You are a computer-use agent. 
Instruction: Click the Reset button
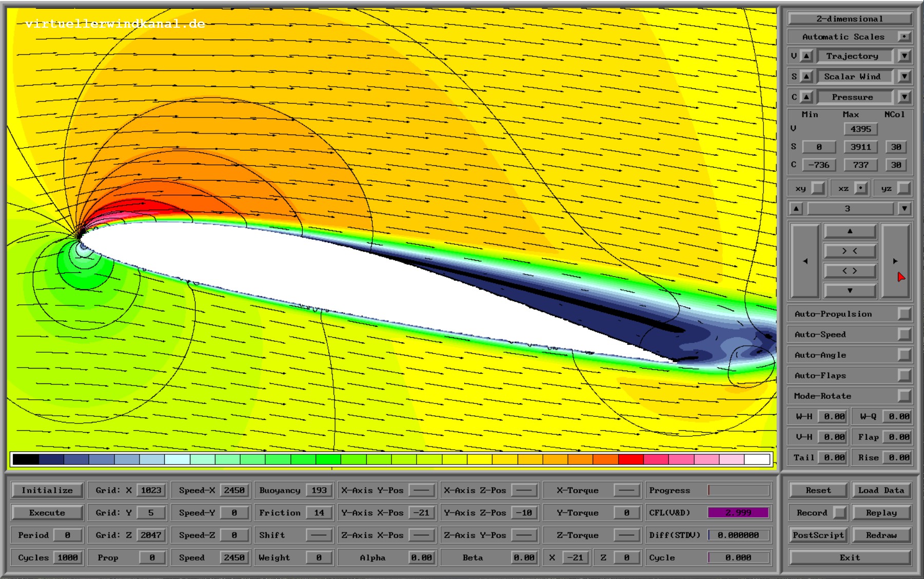tap(818, 490)
